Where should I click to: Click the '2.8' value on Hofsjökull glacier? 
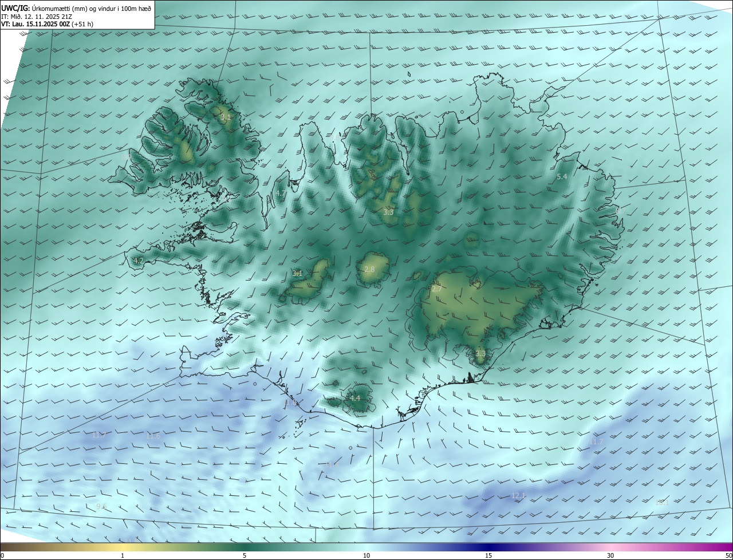tap(369, 270)
